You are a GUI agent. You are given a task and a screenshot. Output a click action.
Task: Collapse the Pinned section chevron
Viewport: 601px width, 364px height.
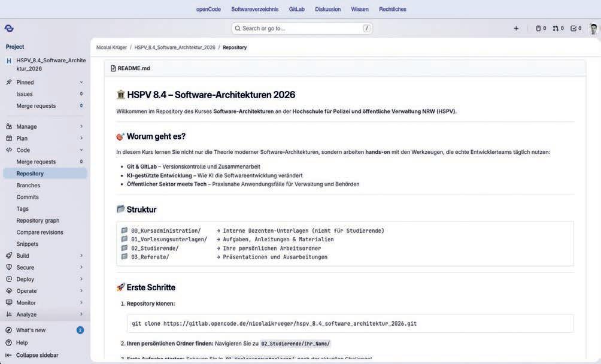81,83
